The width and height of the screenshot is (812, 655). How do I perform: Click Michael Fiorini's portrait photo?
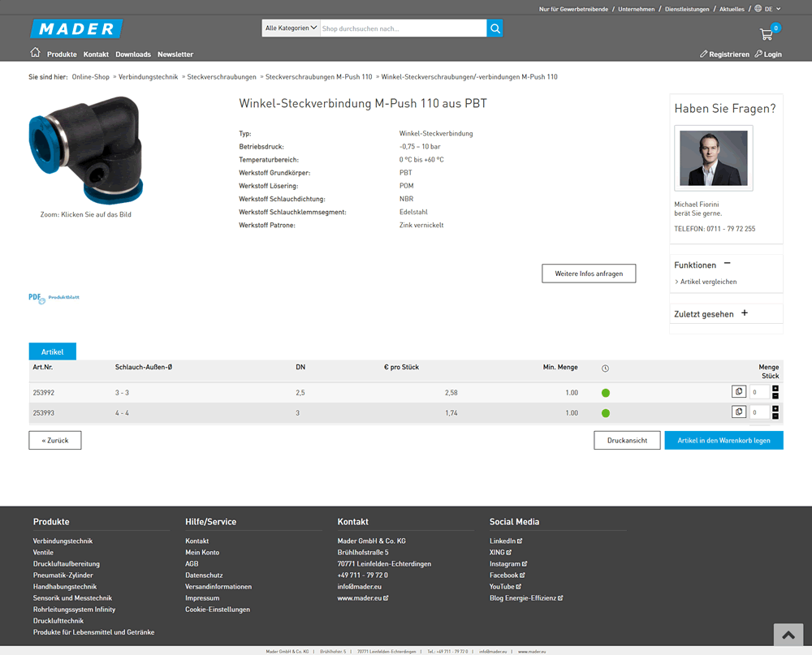coord(714,158)
